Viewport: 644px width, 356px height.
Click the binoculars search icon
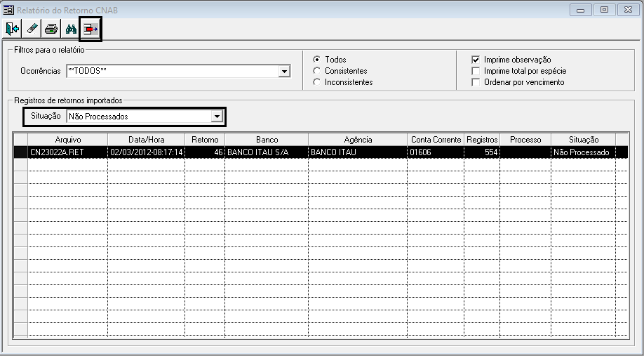[x=71, y=29]
